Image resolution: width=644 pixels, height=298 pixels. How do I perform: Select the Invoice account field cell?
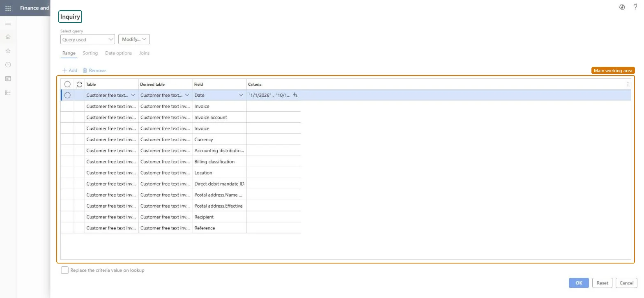(220, 117)
